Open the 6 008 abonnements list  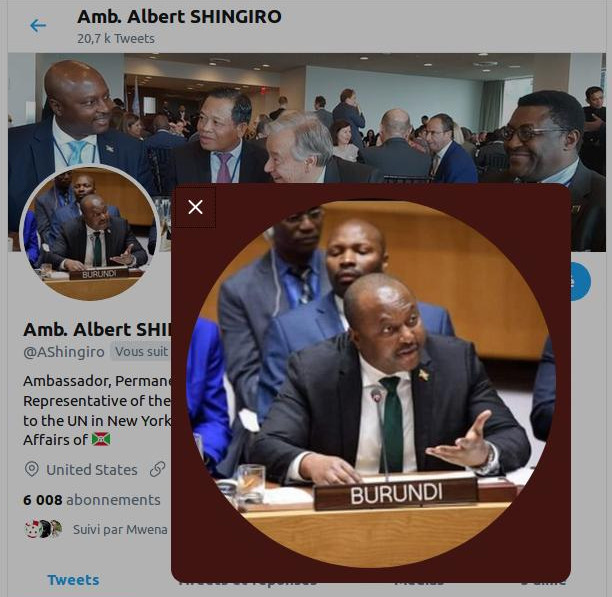92,500
